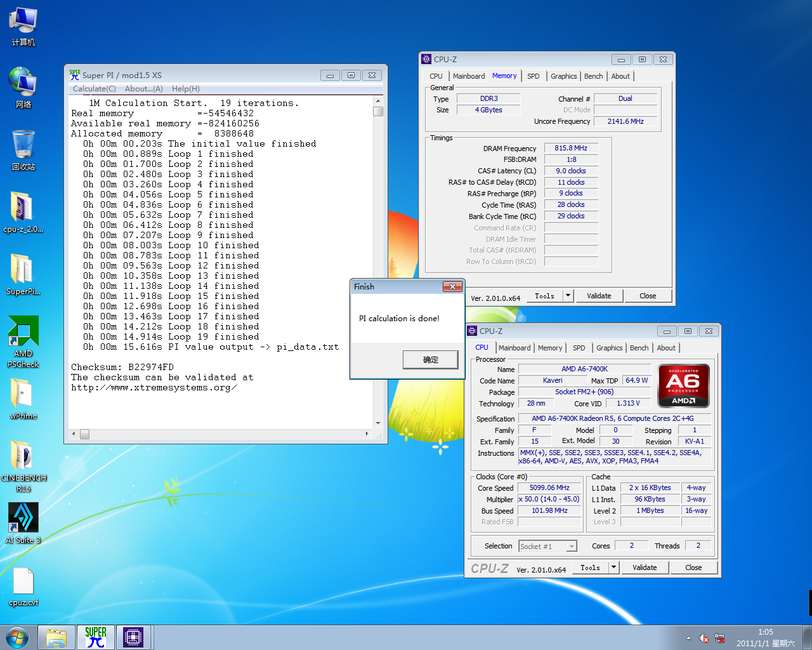Click lower CPU-Z window title icon
This screenshot has width=812, height=650.
[x=472, y=331]
